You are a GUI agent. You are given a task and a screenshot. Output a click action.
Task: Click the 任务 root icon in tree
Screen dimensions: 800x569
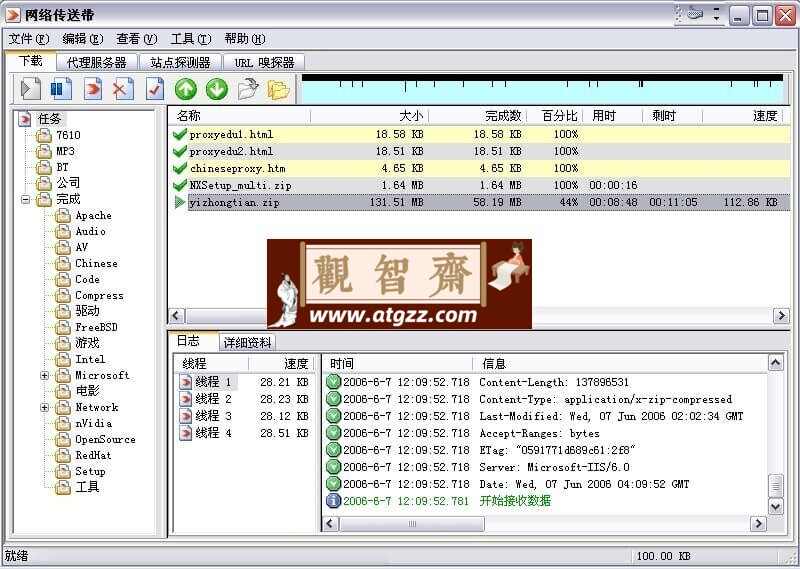pos(24,119)
